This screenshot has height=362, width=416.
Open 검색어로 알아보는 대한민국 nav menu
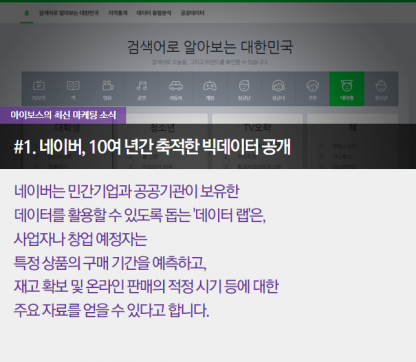pyautogui.click(x=69, y=13)
